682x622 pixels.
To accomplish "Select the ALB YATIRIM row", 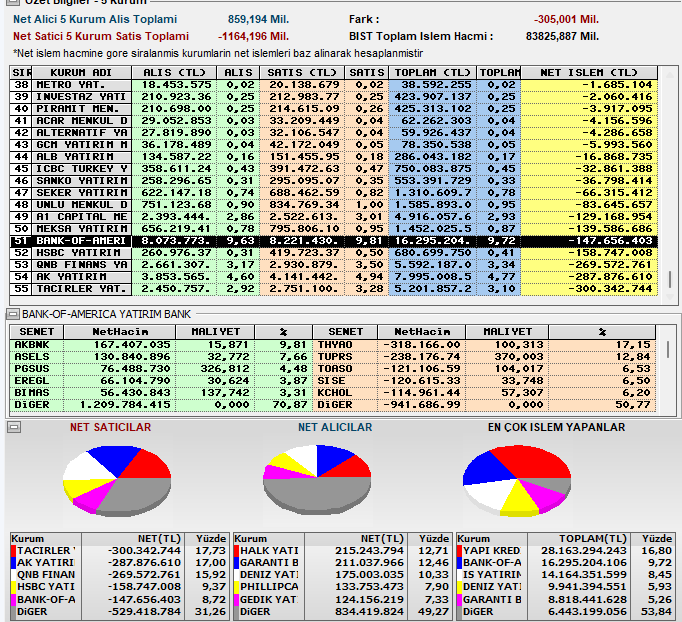I will pyautogui.click(x=334, y=157).
